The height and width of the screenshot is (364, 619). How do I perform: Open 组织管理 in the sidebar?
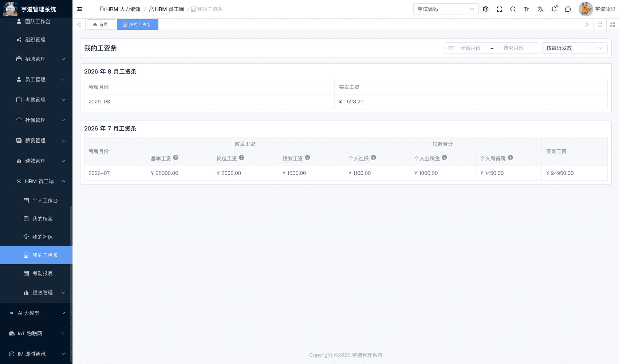coord(36,40)
